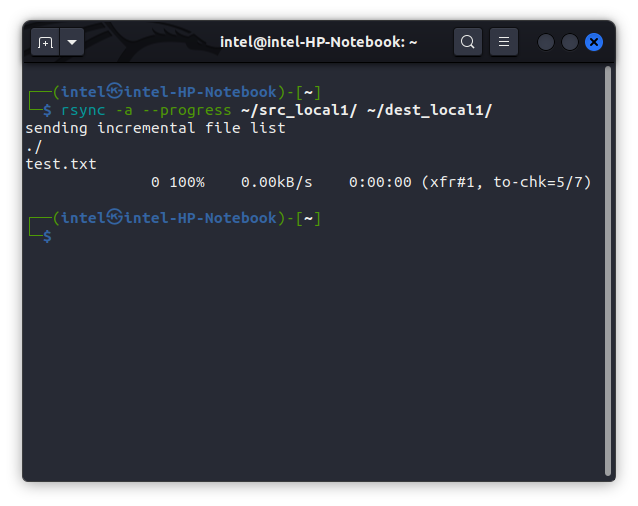Click the rsync command word

click(82, 110)
